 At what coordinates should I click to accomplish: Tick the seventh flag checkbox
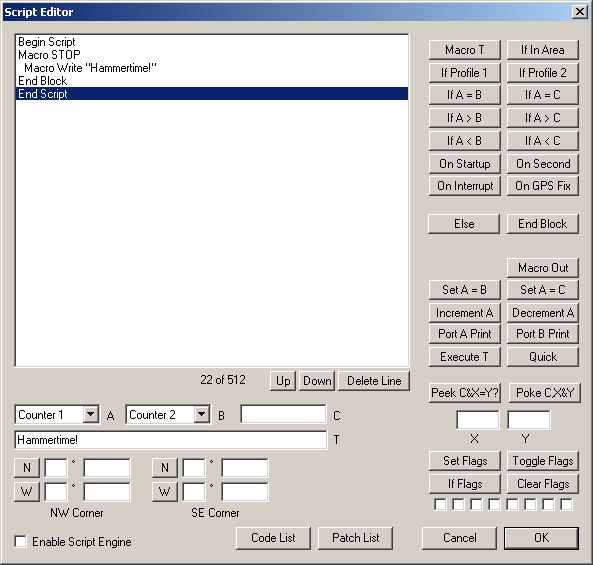548,504
